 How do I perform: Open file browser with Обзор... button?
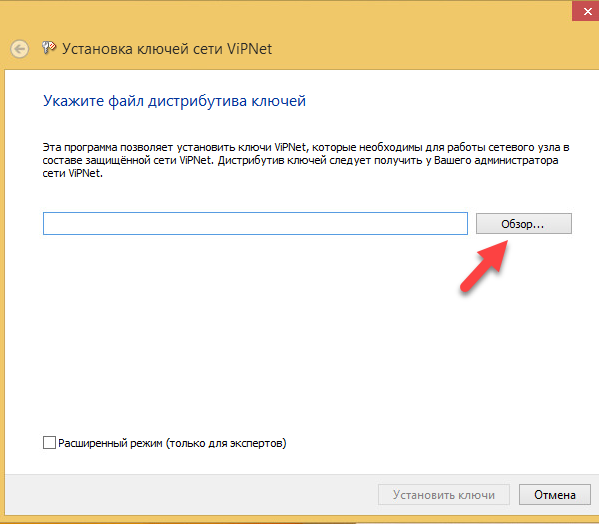(x=524, y=223)
